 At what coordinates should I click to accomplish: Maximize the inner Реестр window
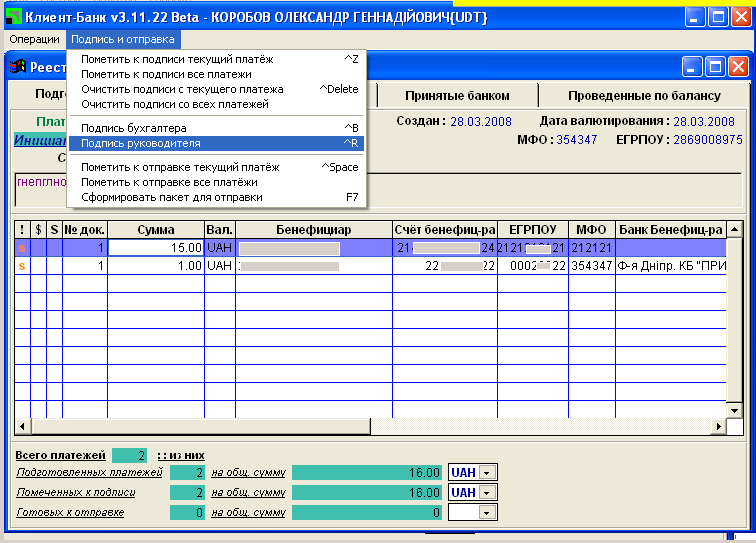pyautogui.click(x=715, y=67)
